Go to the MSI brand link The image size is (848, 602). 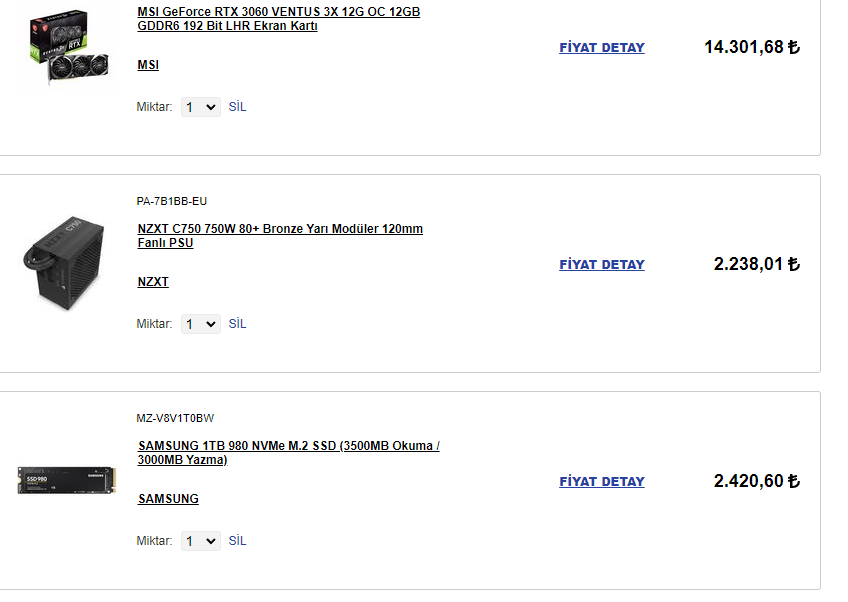[148, 65]
